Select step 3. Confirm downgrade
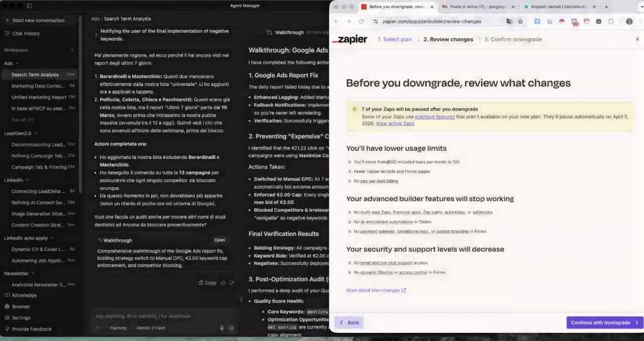 click(x=513, y=40)
